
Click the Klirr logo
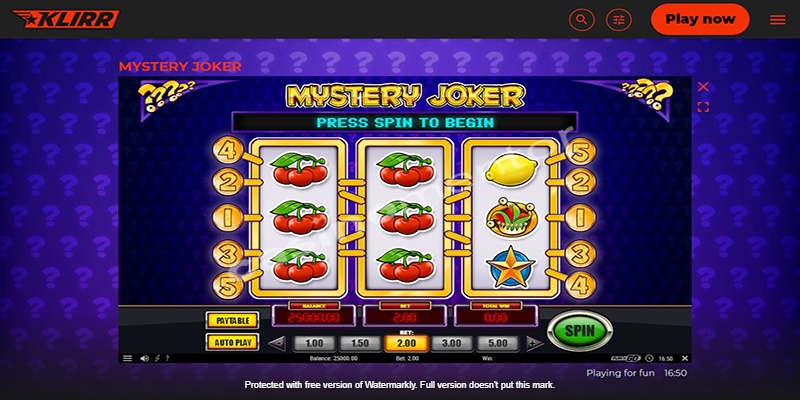pos(66,19)
